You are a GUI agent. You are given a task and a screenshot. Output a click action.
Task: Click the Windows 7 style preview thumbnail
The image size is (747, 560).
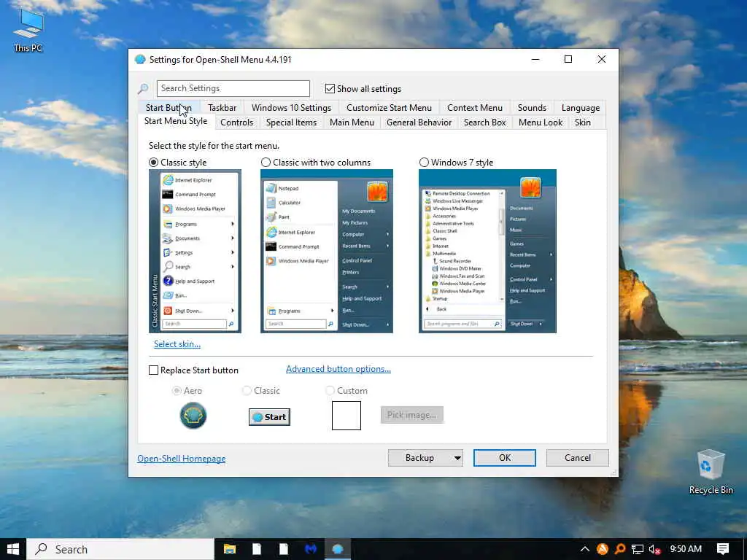pyautogui.click(x=487, y=251)
